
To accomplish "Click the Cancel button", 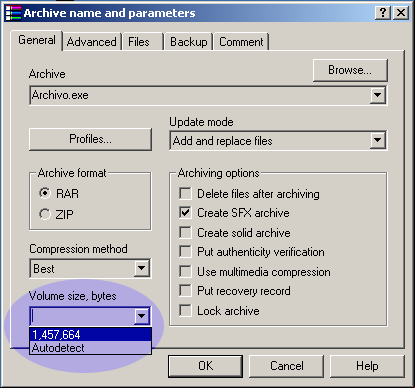I will click(x=287, y=366).
